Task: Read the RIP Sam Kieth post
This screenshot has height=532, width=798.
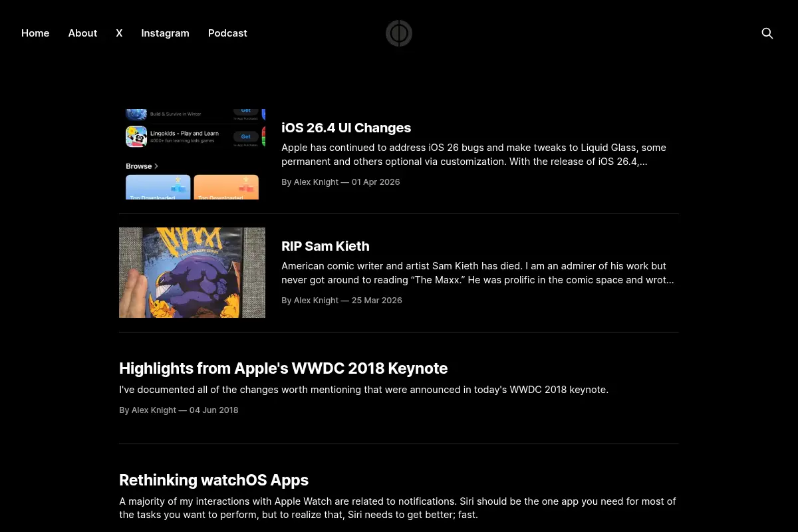Action: pos(325,246)
